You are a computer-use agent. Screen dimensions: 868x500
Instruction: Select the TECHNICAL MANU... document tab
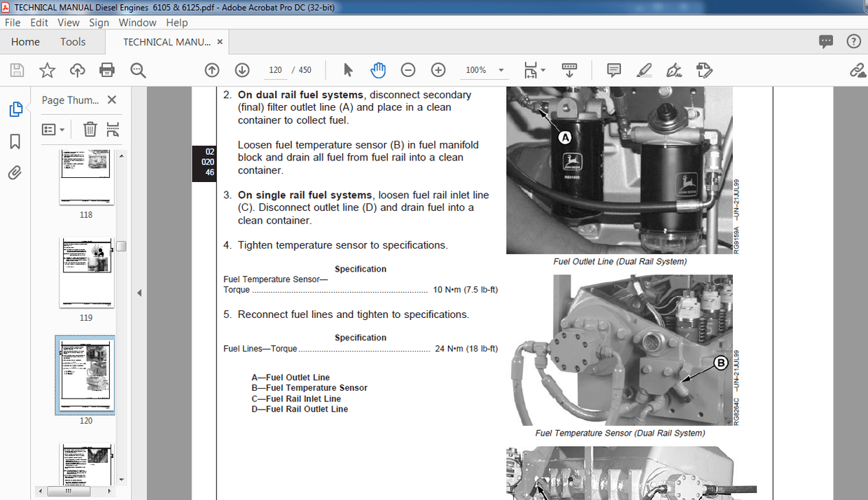[167, 42]
